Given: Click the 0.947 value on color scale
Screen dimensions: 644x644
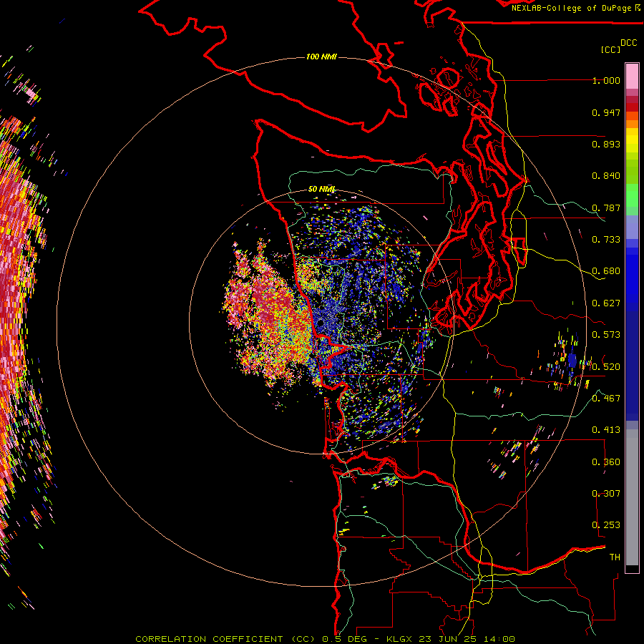Looking at the screenshot, I should [606, 112].
